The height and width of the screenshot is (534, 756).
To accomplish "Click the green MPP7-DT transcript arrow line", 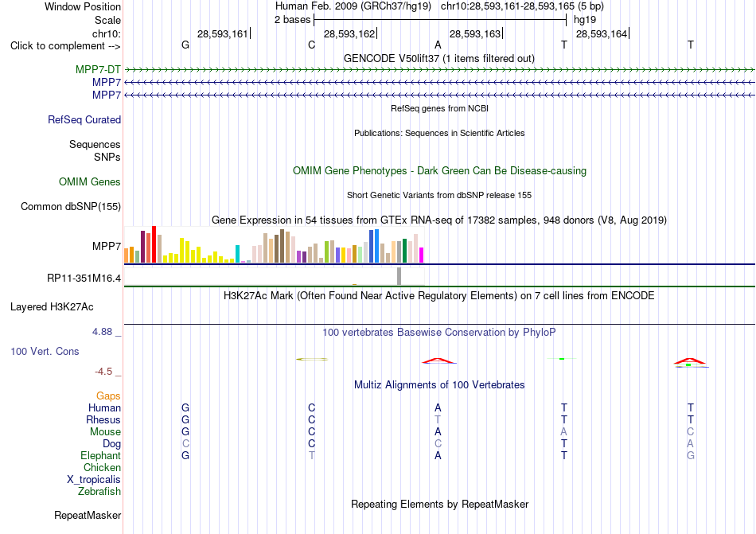I will pyautogui.click(x=439, y=70).
